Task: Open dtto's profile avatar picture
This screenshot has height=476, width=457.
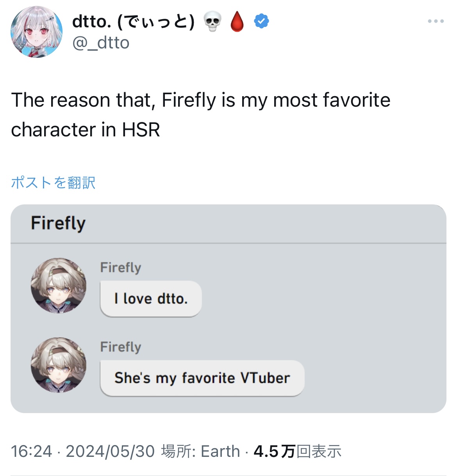Action: click(36, 32)
